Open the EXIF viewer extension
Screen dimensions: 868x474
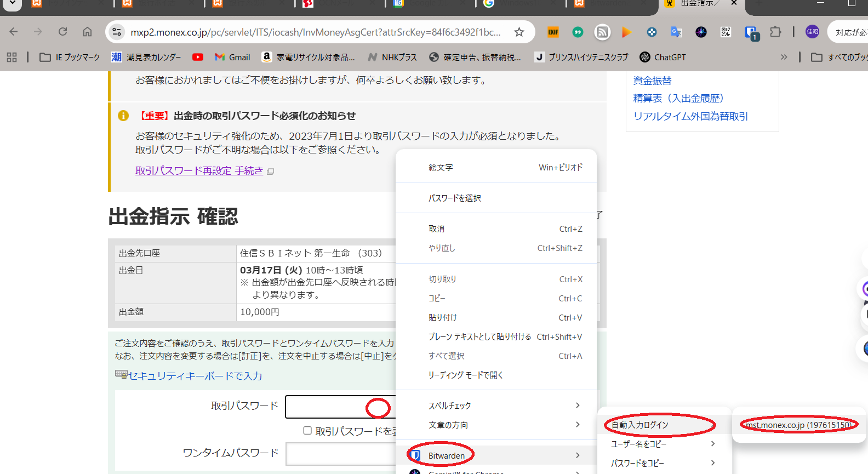pos(553,32)
